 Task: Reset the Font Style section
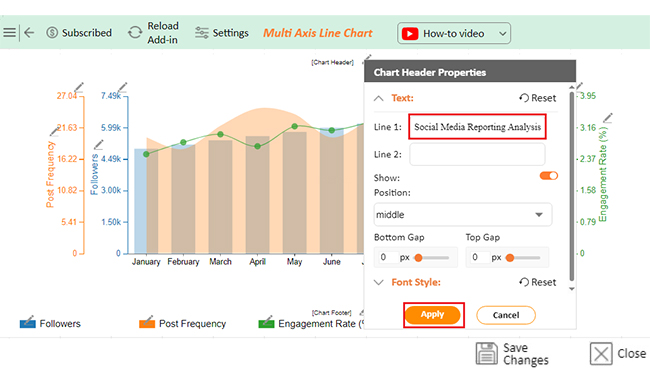click(x=538, y=282)
